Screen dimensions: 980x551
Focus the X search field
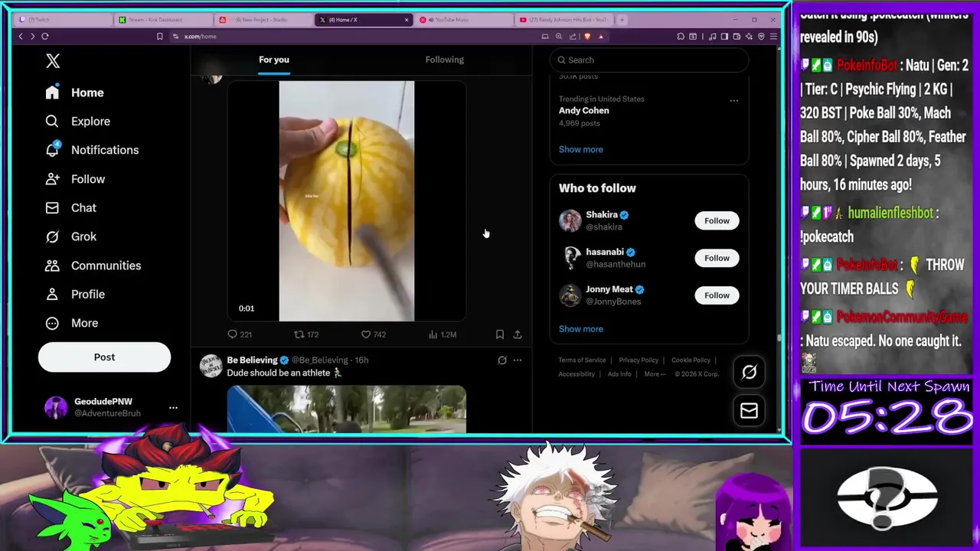click(x=649, y=60)
